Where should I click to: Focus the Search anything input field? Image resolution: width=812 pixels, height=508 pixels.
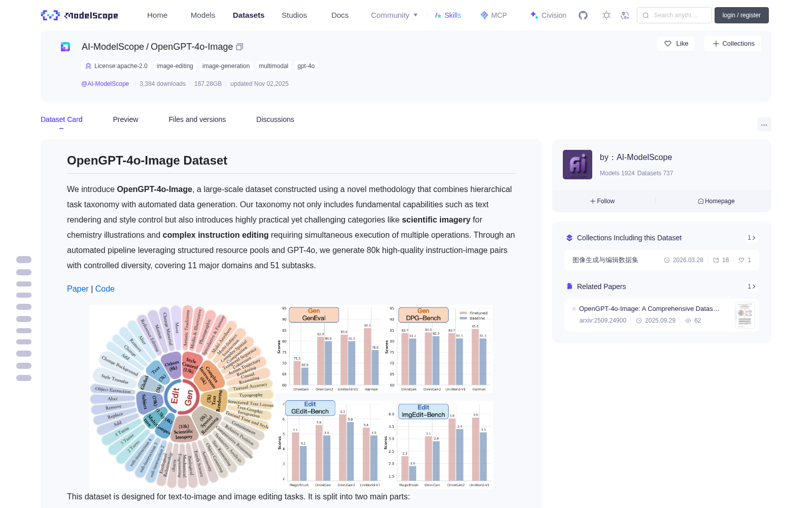pyautogui.click(x=674, y=15)
